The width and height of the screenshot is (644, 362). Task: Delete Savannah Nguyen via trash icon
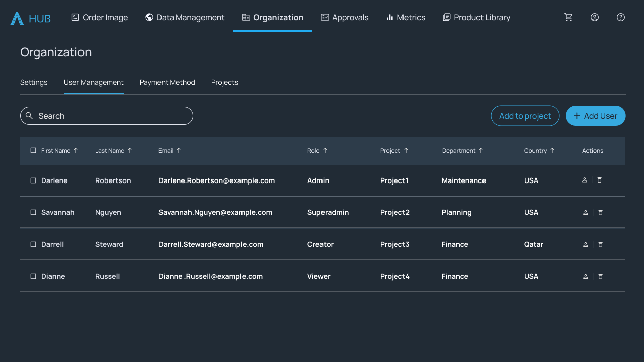(x=600, y=212)
